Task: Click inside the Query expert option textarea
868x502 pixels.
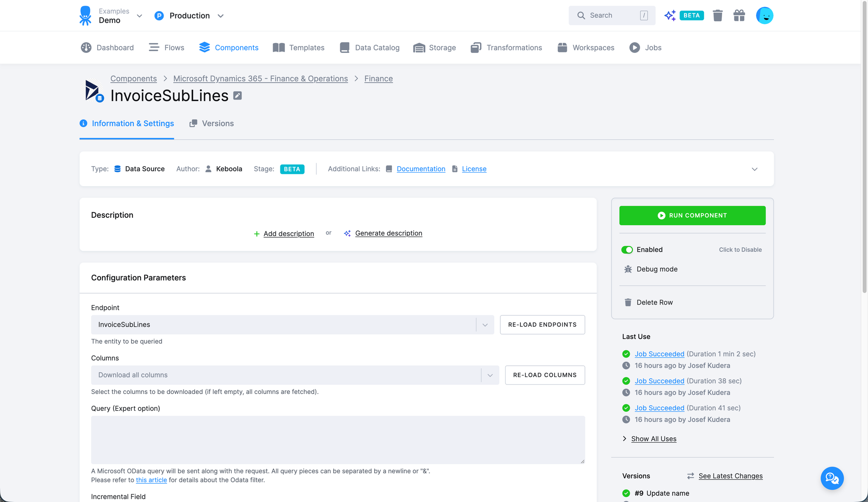Action: coord(338,440)
